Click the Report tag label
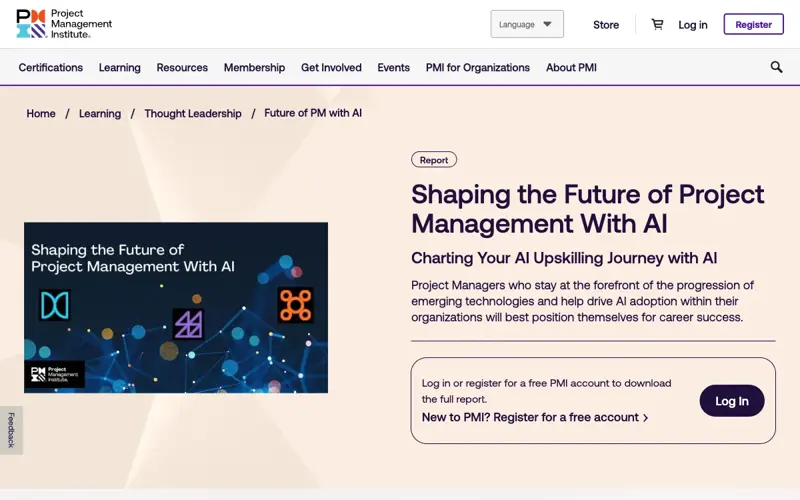Image resolution: width=800 pixels, height=500 pixels. [434, 160]
